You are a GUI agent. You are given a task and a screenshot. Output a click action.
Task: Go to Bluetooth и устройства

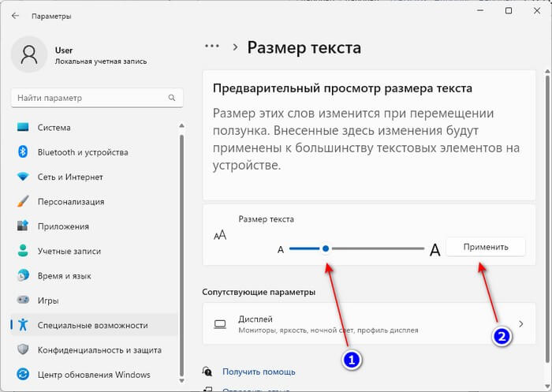pyautogui.click(x=95, y=152)
